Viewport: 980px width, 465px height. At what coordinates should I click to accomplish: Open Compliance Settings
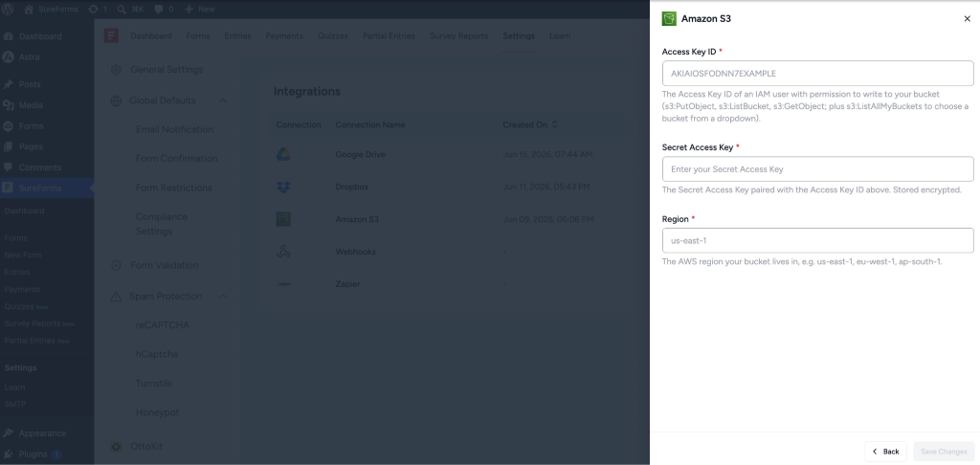[161, 224]
